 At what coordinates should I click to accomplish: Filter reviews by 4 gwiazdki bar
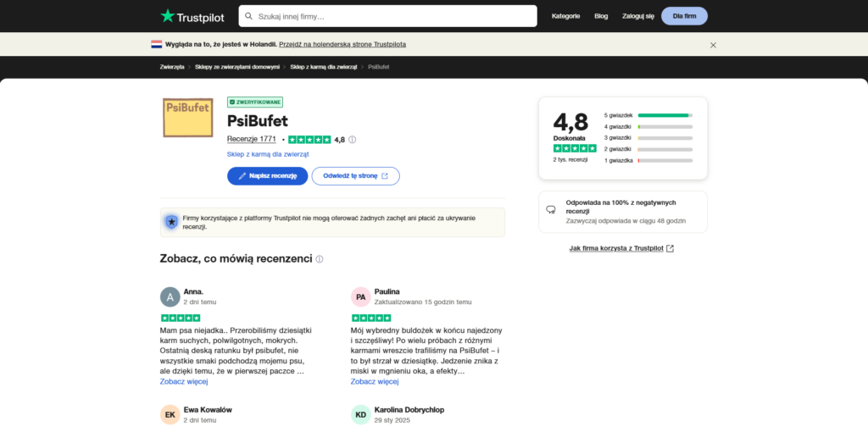pyautogui.click(x=648, y=127)
